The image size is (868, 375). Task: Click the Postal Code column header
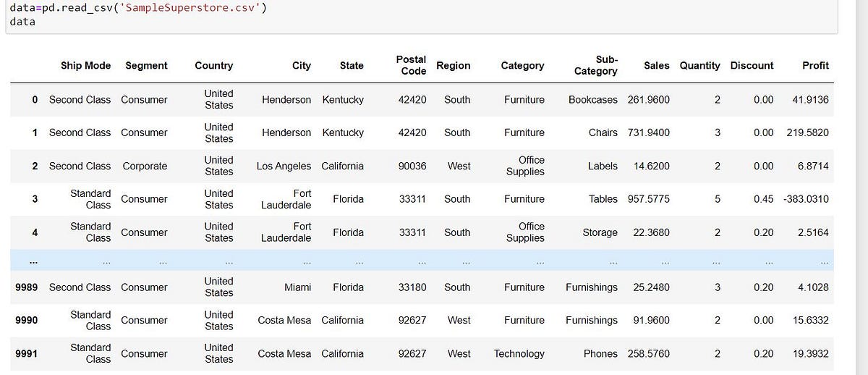411,65
